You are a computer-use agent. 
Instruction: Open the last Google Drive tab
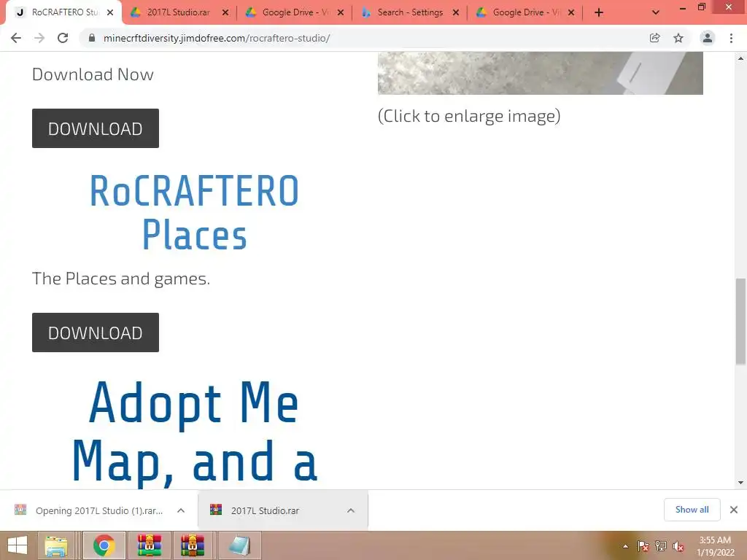(x=525, y=12)
